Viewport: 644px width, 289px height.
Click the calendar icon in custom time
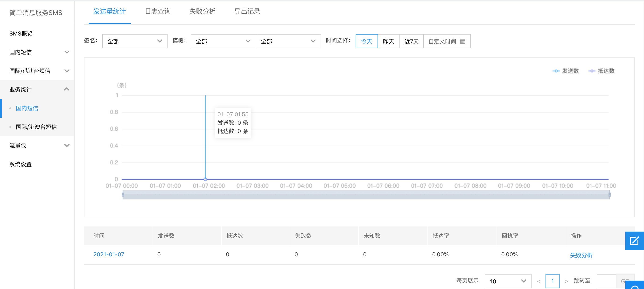(x=462, y=41)
